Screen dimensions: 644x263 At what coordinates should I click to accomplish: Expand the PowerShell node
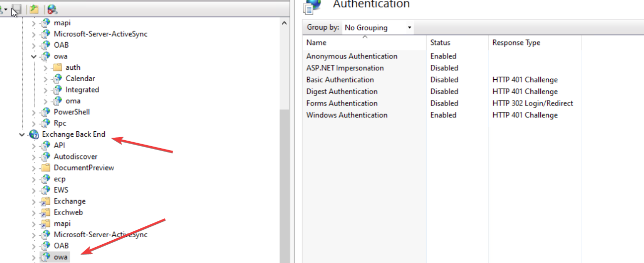pyautogui.click(x=34, y=112)
